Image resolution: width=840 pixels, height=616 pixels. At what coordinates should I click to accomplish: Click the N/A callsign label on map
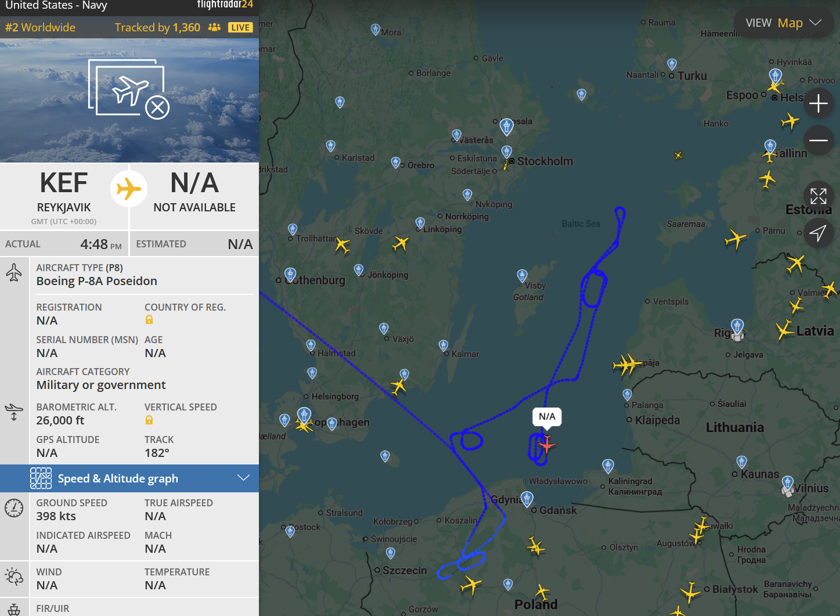click(547, 416)
